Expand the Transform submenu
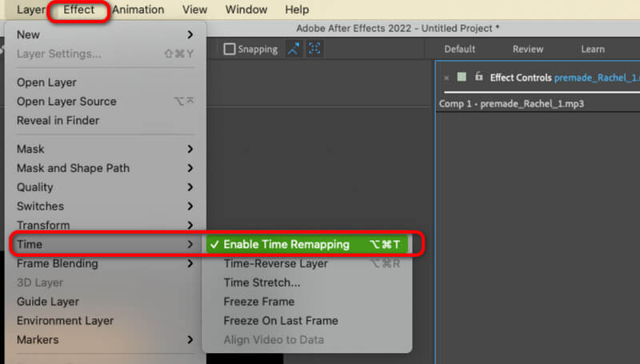This screenshot has height=364, width=640. click(x=103, y=225)
